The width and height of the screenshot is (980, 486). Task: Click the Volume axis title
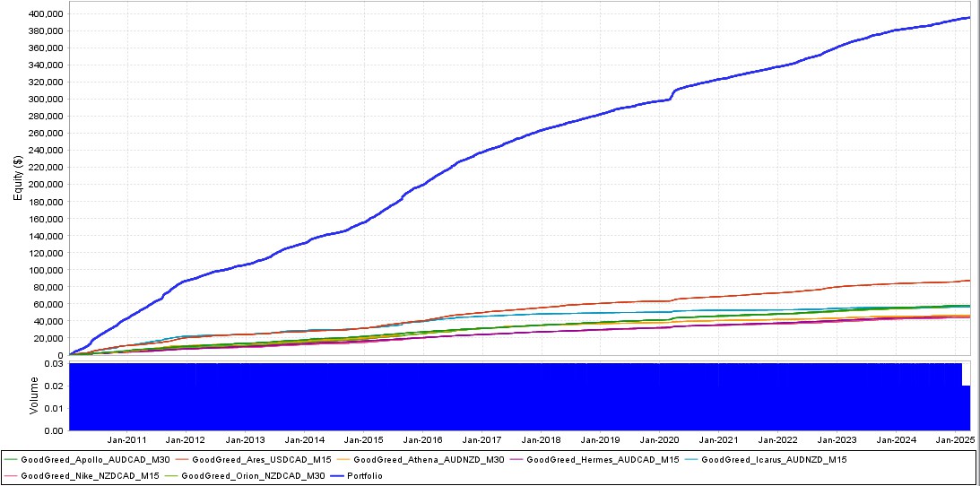tap(33, 397)
